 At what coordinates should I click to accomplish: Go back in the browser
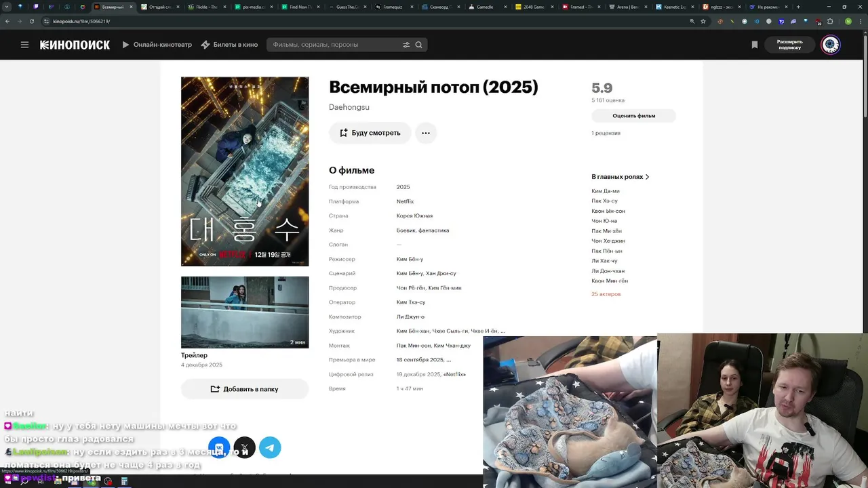coord(7,21)
